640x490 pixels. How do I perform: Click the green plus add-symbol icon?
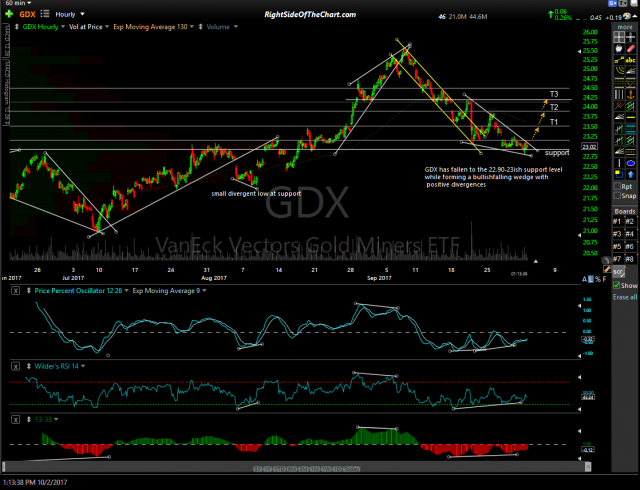tap(9, 14)
